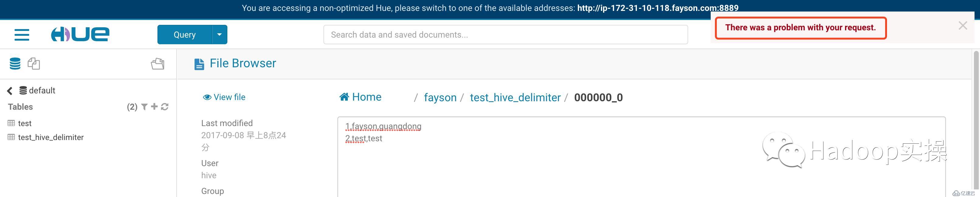Create a new table with plus icon
980x197 pixels.
click(154, 107)
